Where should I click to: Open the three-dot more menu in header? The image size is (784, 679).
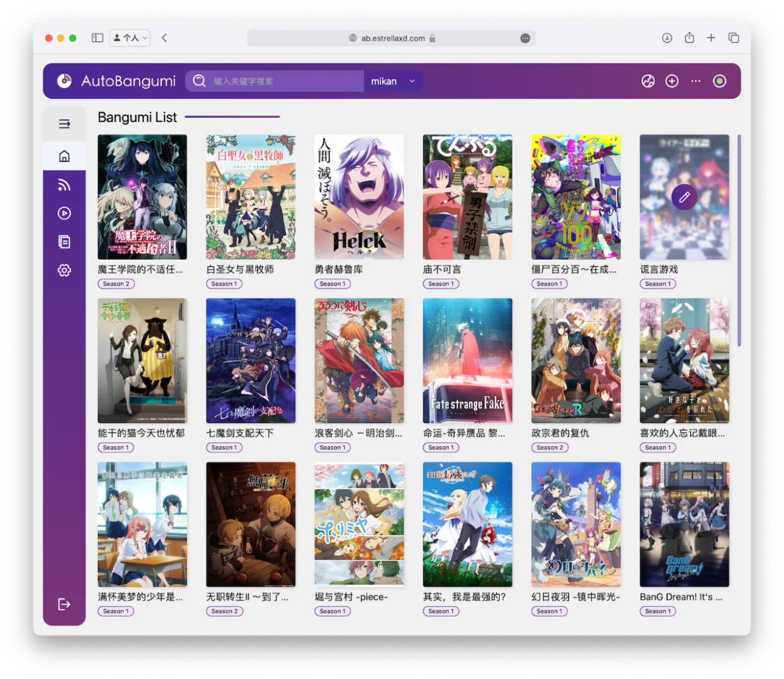point(696,81)
